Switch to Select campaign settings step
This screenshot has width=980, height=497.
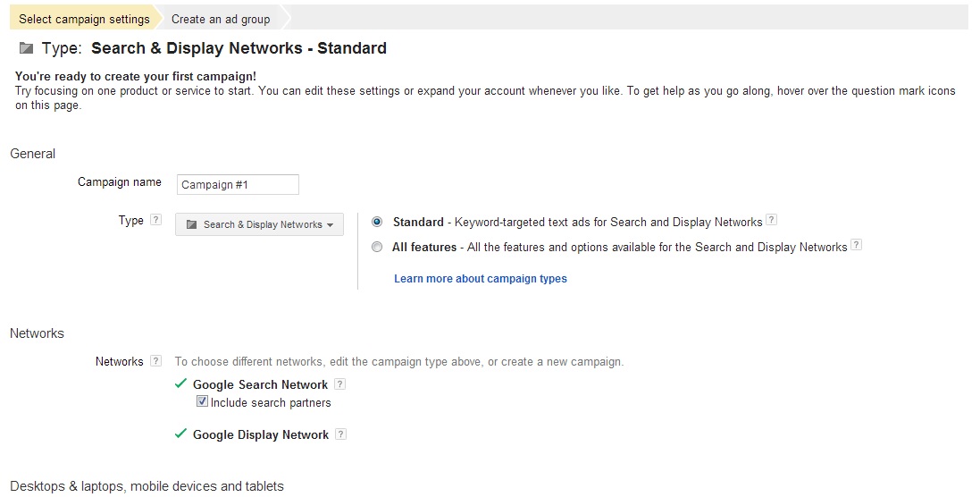coord(84,19)
